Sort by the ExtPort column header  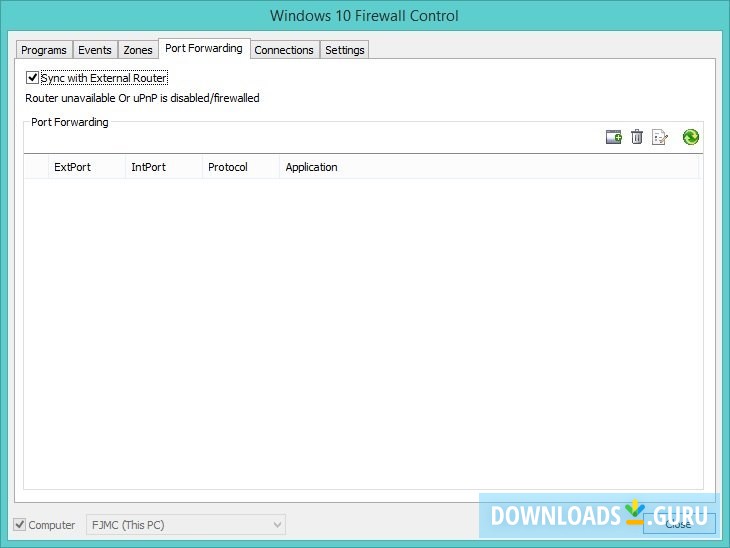[87, 167]
